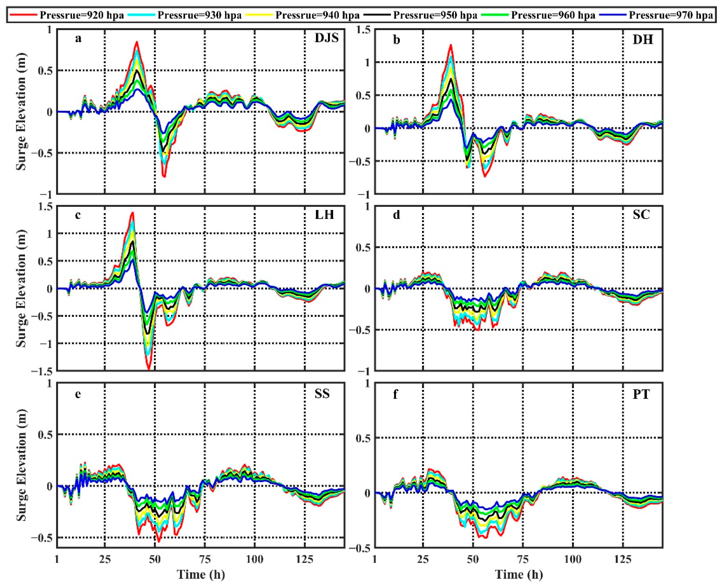Click the SC station label
The image size is (722, 588).
point(641,214)
